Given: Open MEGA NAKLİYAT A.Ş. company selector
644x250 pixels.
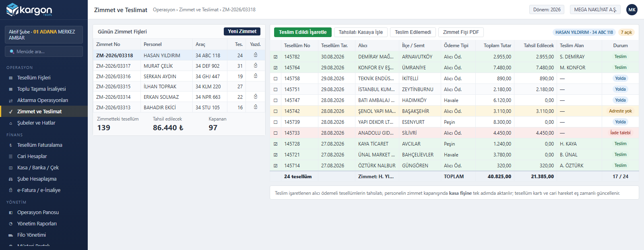Looking at the screenshot, I should (x=595, y=10).
